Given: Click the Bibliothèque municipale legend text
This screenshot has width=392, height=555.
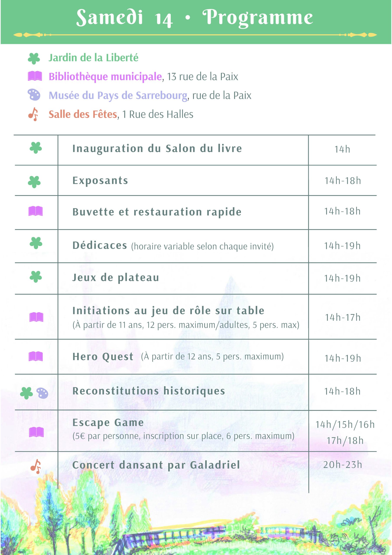Looking at the screenshot, I should point(105,77).
